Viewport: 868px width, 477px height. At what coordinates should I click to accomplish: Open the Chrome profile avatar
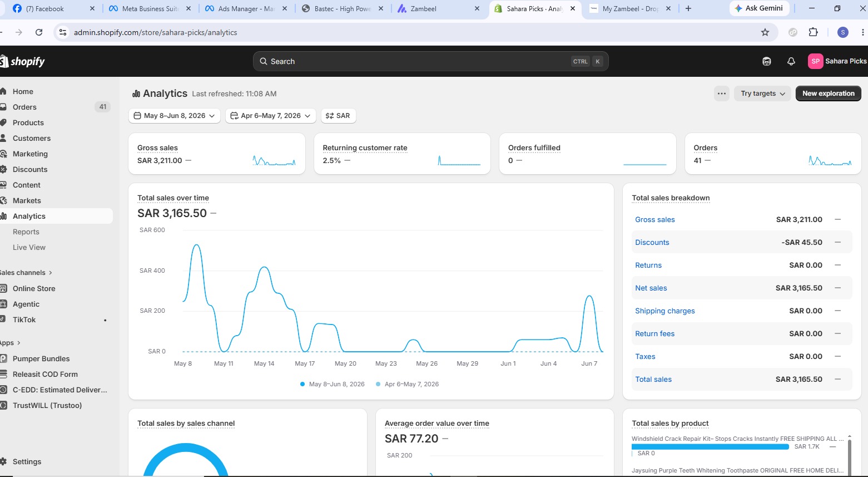843,32
